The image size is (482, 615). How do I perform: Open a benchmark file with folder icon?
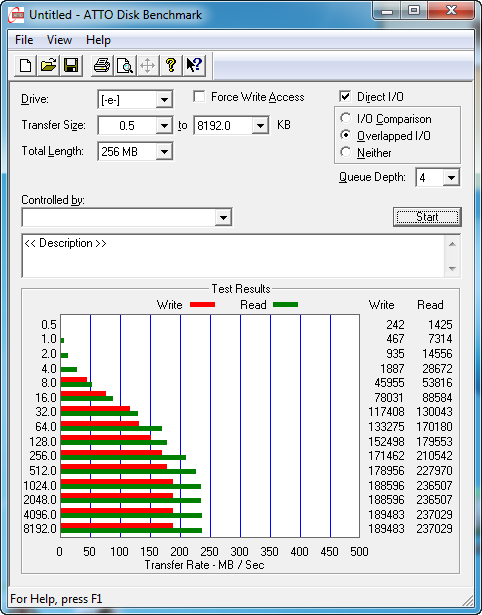point(48,65)
